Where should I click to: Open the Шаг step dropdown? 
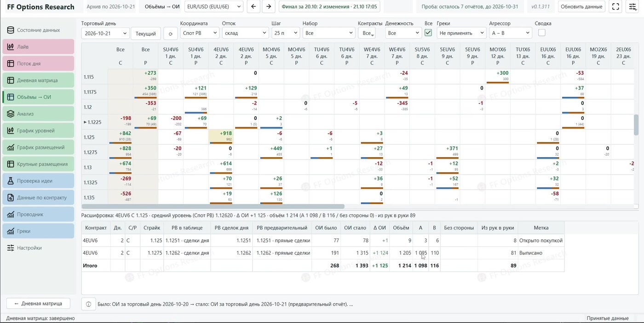coord(286,33)
